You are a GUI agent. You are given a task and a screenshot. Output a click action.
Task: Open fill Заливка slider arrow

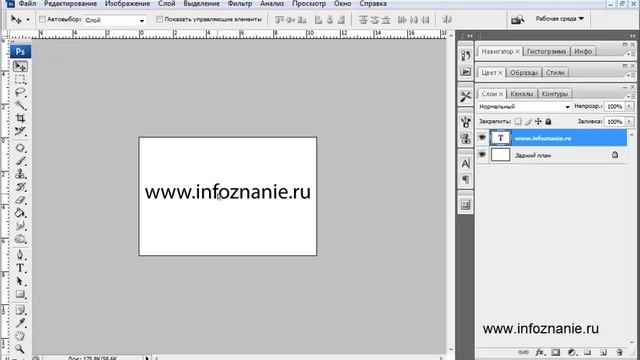(x=629, y=122)
